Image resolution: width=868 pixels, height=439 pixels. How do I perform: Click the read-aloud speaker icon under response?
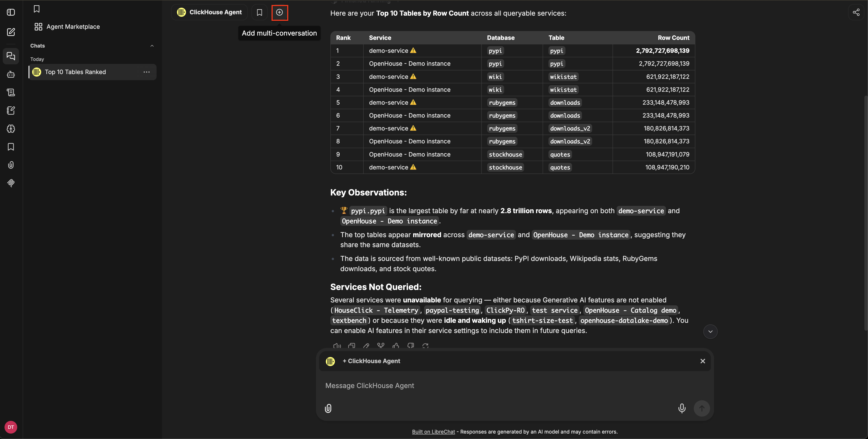coord(337,345)
